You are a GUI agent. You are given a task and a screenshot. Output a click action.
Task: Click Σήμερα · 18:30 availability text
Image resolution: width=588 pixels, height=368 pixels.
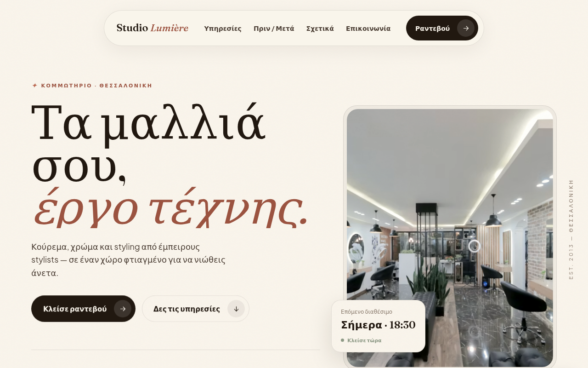point(378,325)
